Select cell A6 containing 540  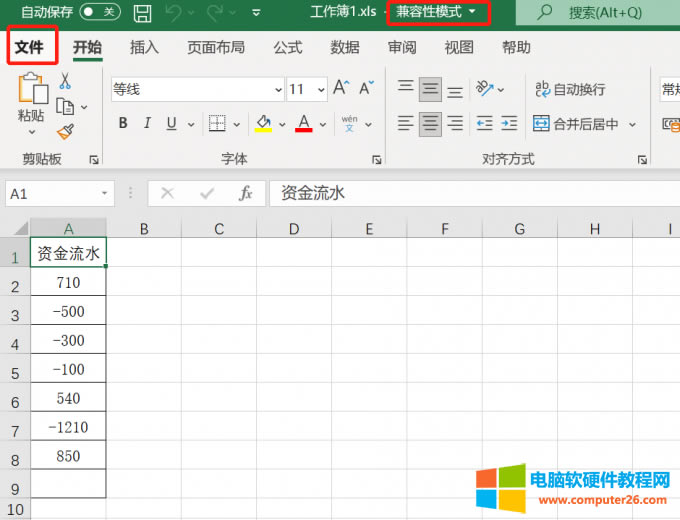pyautogui.click(x=68, y=398)
